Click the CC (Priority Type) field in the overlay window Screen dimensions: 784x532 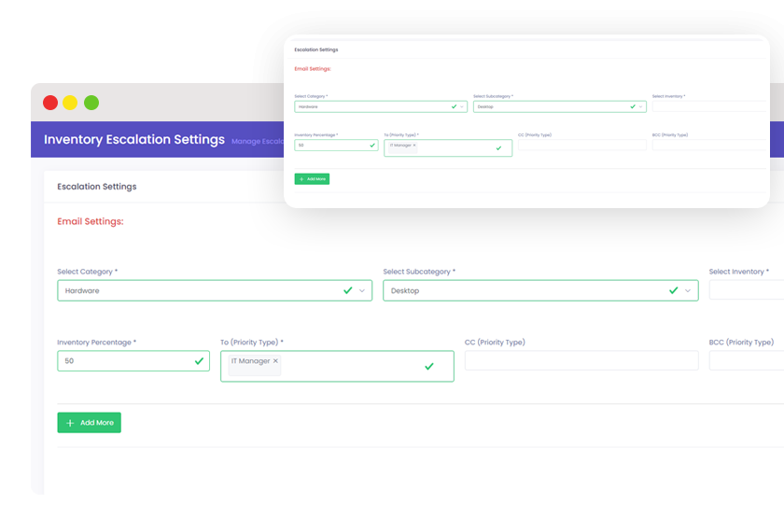click(582, 145)
